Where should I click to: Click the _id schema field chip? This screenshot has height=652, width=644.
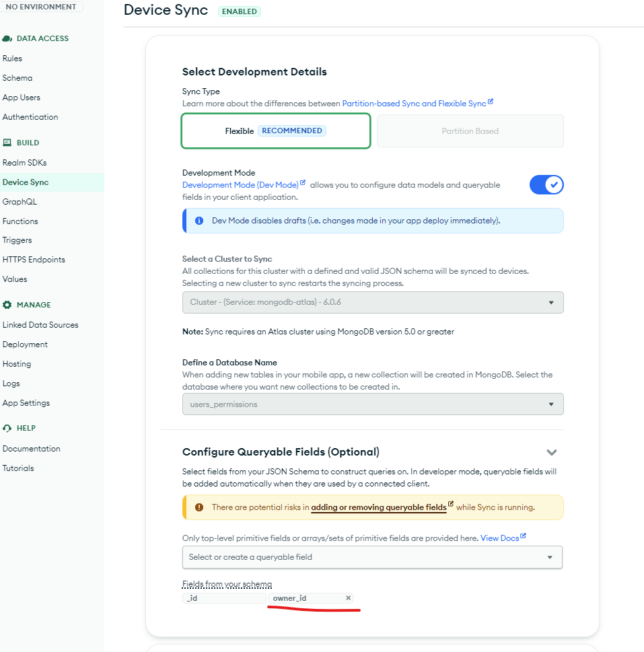[224, 598]
